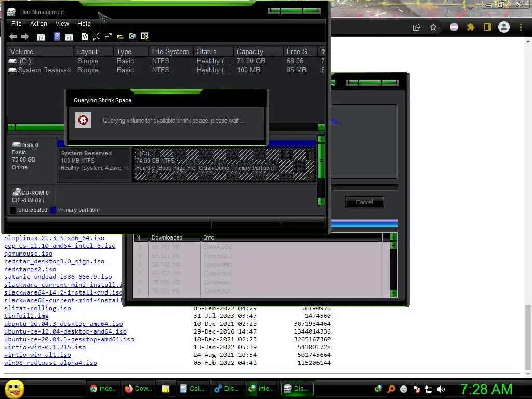Sort by the File System column header
This screenshot has height=399, width=532.
(x=171, y=51)
